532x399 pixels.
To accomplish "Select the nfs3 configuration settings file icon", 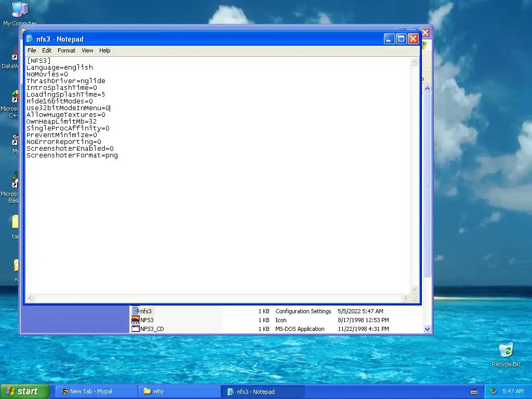I will 136,311.
